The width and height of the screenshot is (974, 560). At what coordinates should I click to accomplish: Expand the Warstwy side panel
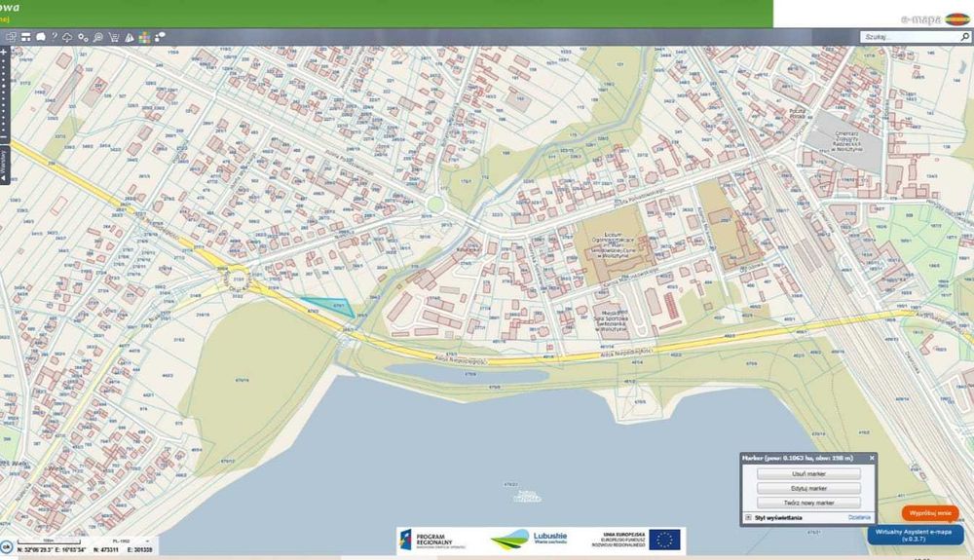coord(4,166)
